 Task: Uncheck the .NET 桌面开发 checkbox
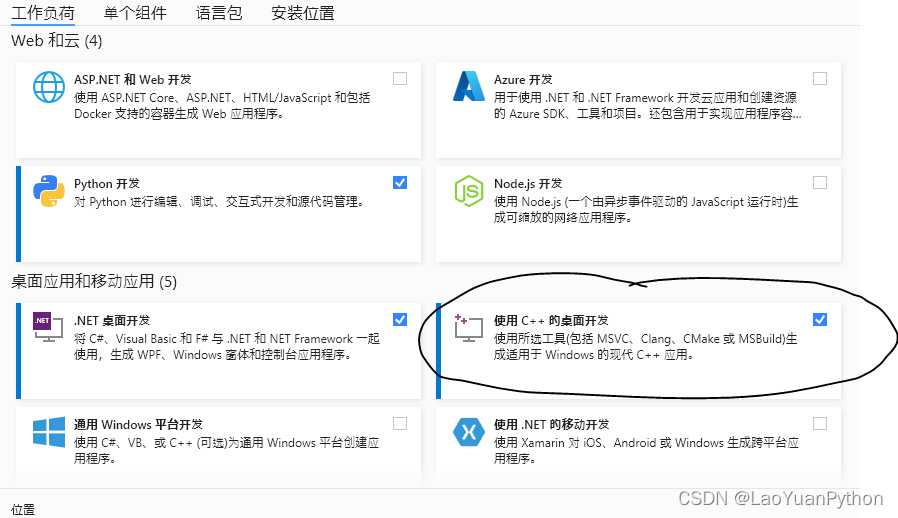point(400,320)
